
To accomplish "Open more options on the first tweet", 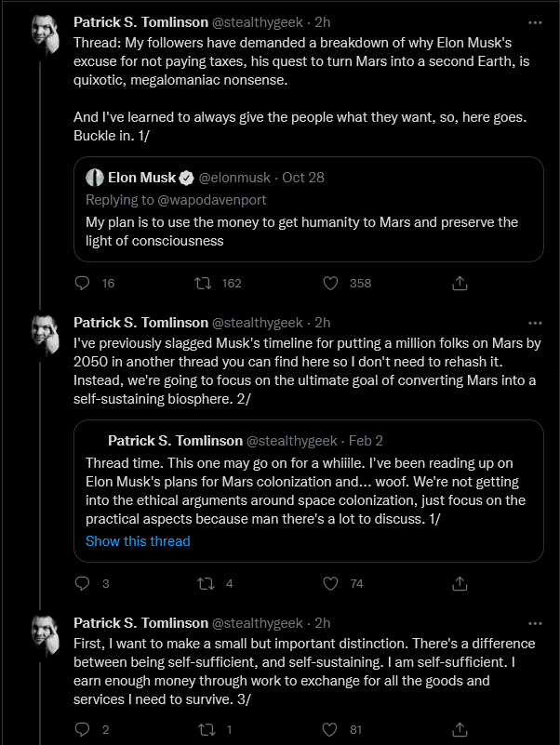I will coord(535,23).
